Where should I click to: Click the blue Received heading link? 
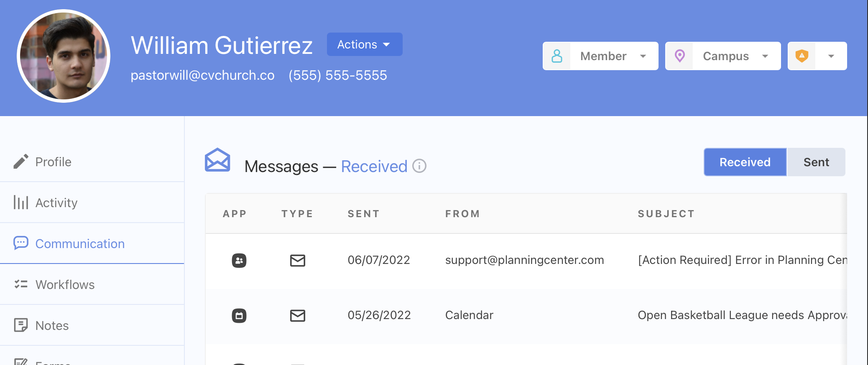(374, 166)
